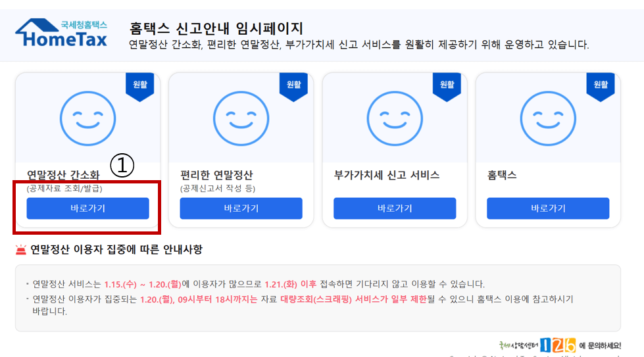Click the red siren icon beside 안내사항 heading

click(x=20, y=249)
